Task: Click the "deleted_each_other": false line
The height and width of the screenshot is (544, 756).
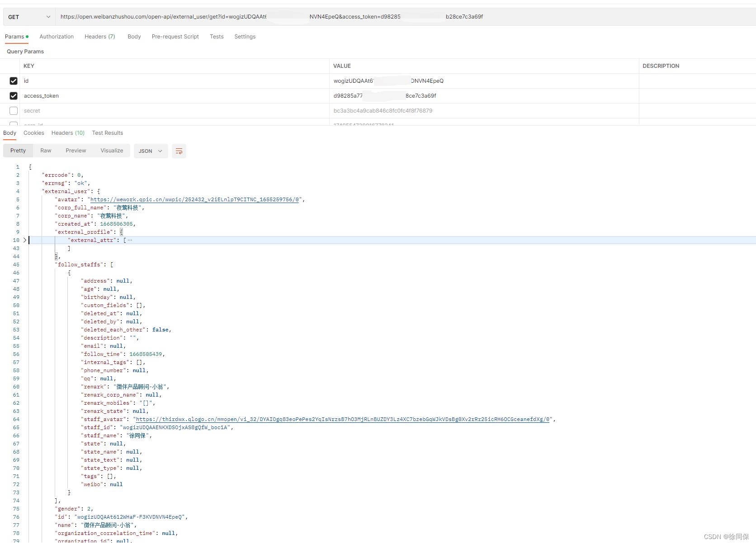Action: tap(126, 330)
